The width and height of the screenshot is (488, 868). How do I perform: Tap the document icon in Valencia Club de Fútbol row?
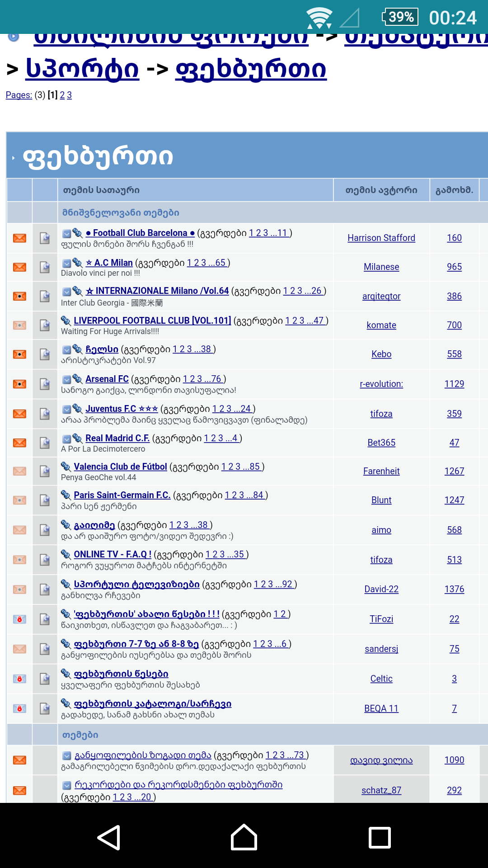pos(45,471)
